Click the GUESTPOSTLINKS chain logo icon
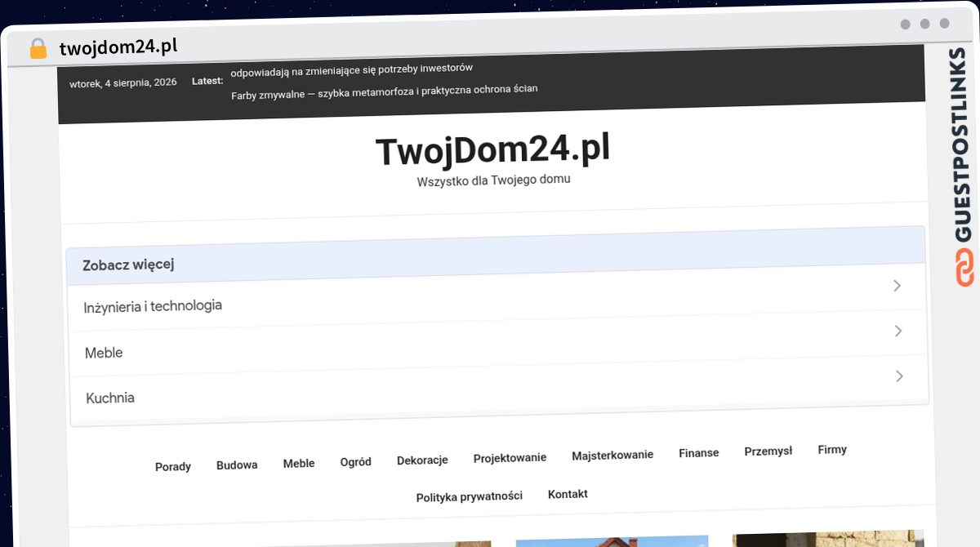The image size is (980, 547). 964,269
